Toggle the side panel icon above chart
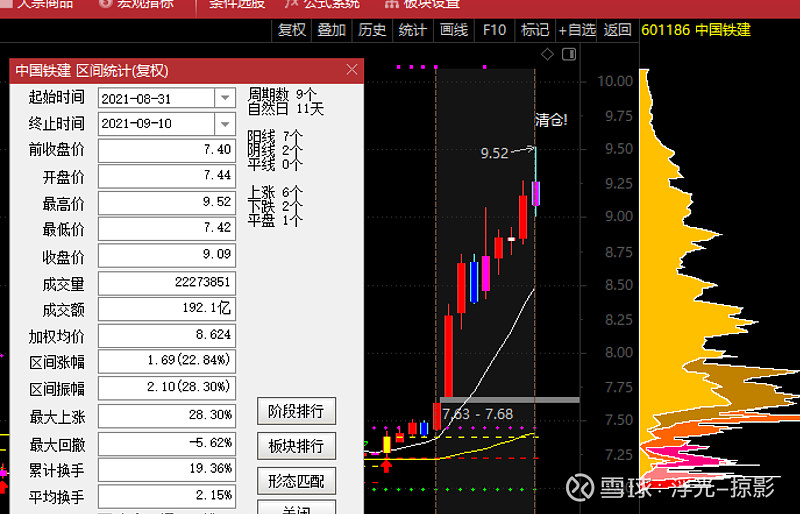Image resolution: width=800 pixels, height=514 pixels. pos(569,54)
